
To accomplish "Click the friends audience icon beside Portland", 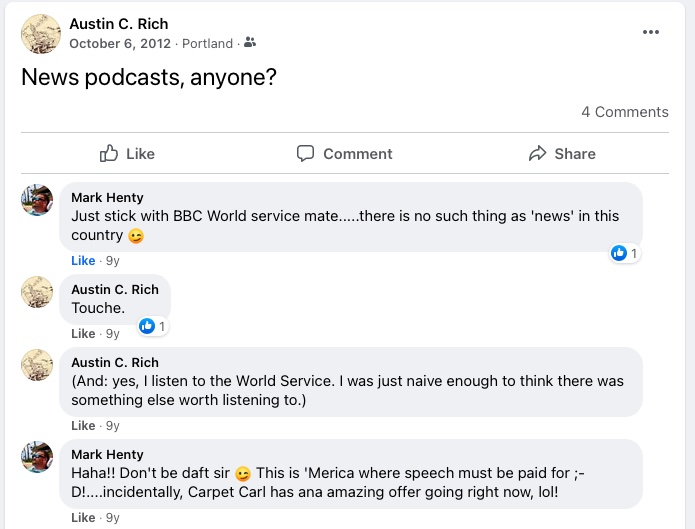I will pos(250,43).
